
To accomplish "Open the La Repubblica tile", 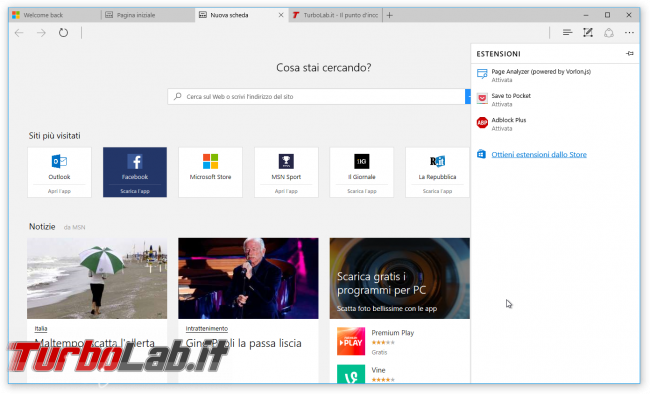I will [x=437, y=172].
